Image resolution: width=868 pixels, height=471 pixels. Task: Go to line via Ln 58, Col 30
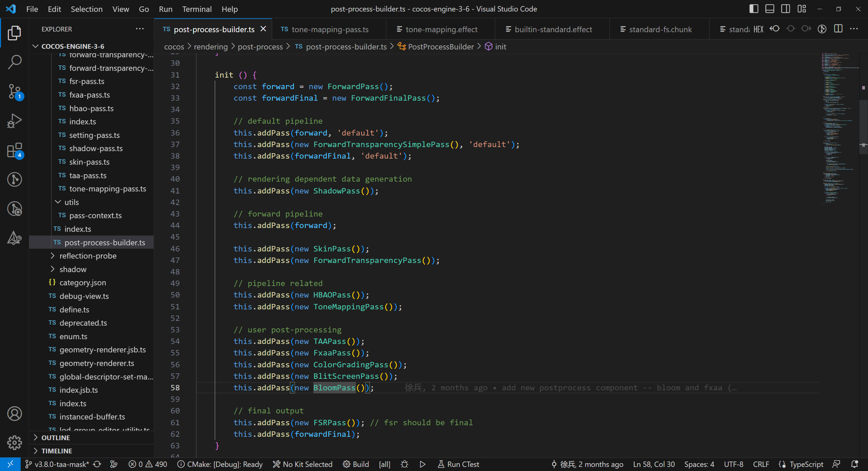tap(654, 464)
